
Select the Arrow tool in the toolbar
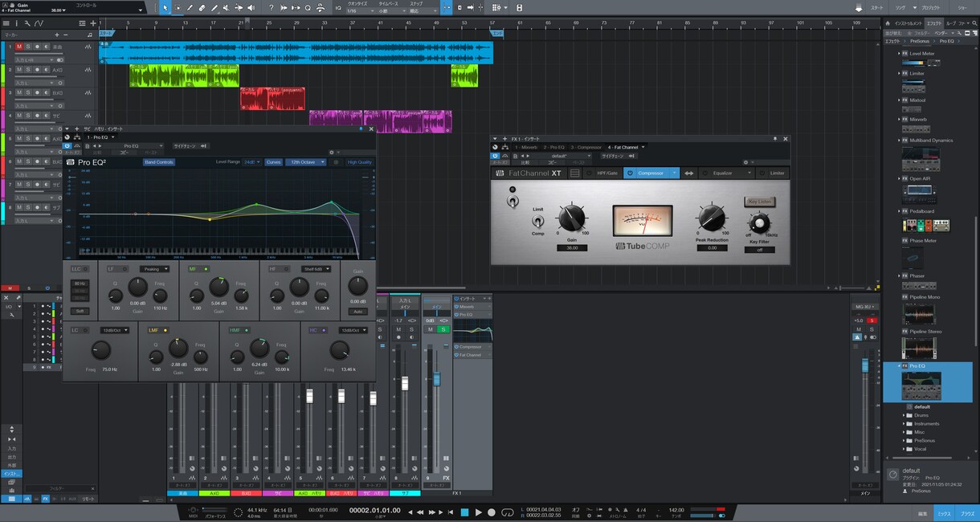165,7
